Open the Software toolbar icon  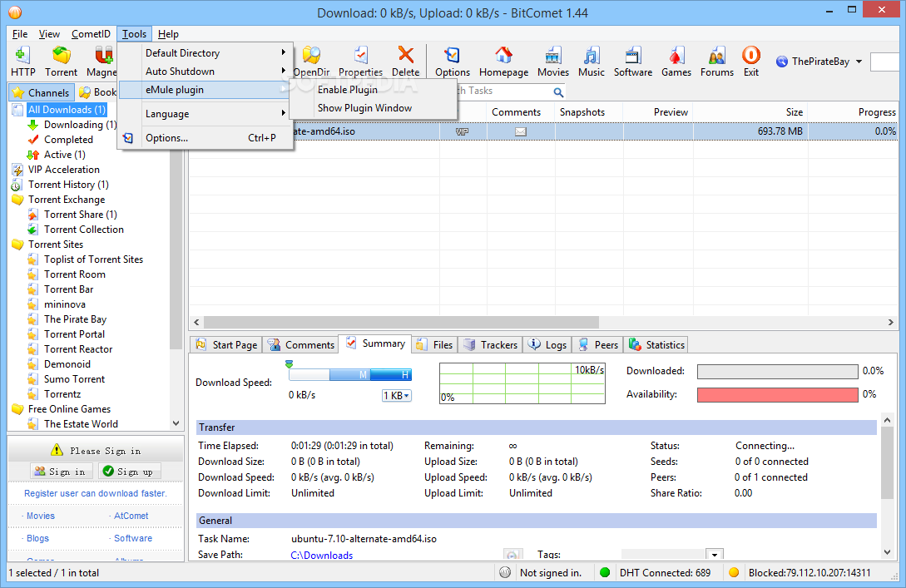632,62
